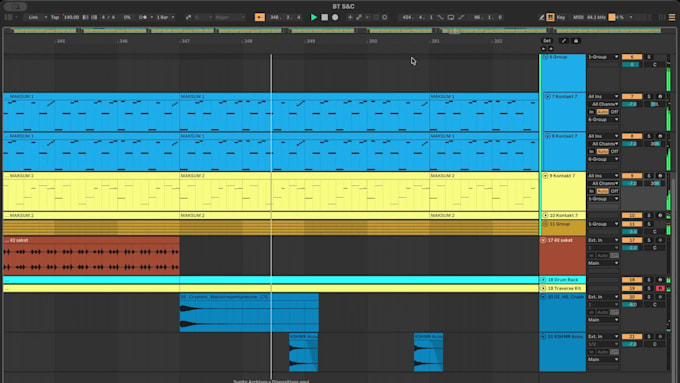Go to previous locator arrow
This screenshot has width=680, height=383.
tap(543, 49)
